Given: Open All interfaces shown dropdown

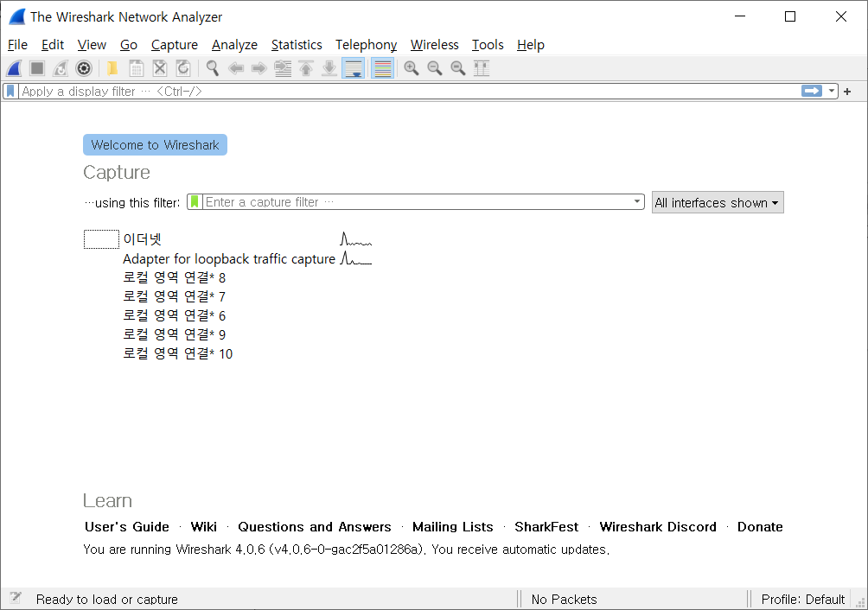Looking at the screenshot, I should click(718, 203).
